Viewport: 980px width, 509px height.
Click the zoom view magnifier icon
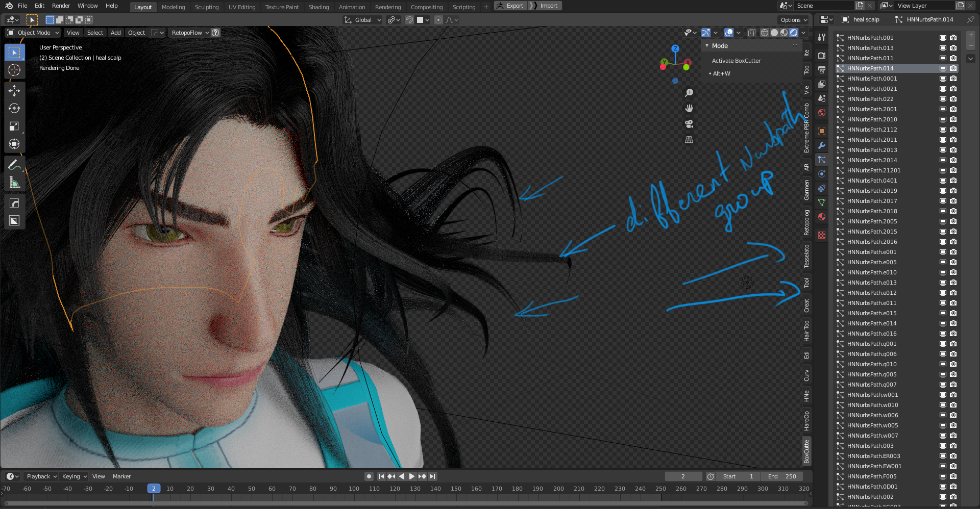689,93
